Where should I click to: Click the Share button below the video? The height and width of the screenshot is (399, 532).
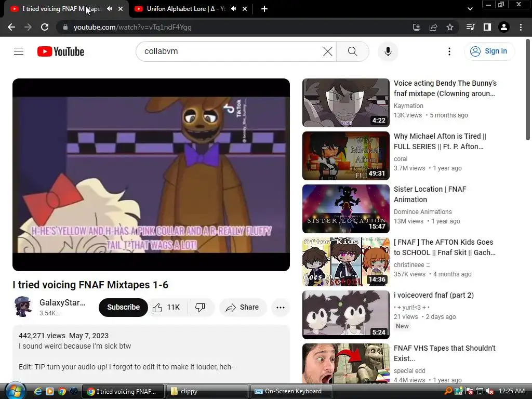click(x=243, y=308)
